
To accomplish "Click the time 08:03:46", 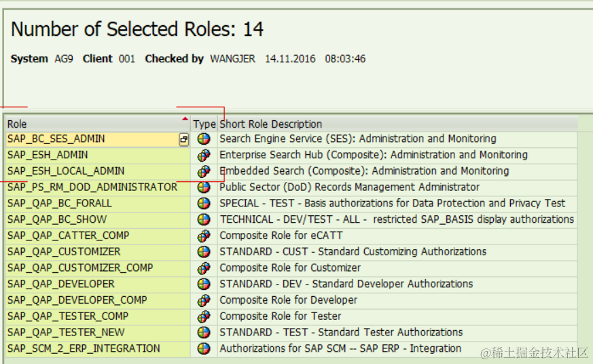I will pos(345,59).
